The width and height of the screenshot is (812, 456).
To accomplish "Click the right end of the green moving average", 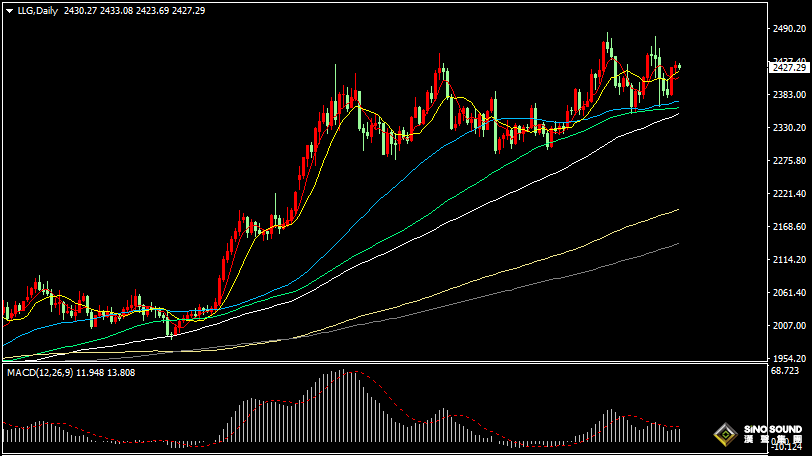I will [x=678, y=107].
